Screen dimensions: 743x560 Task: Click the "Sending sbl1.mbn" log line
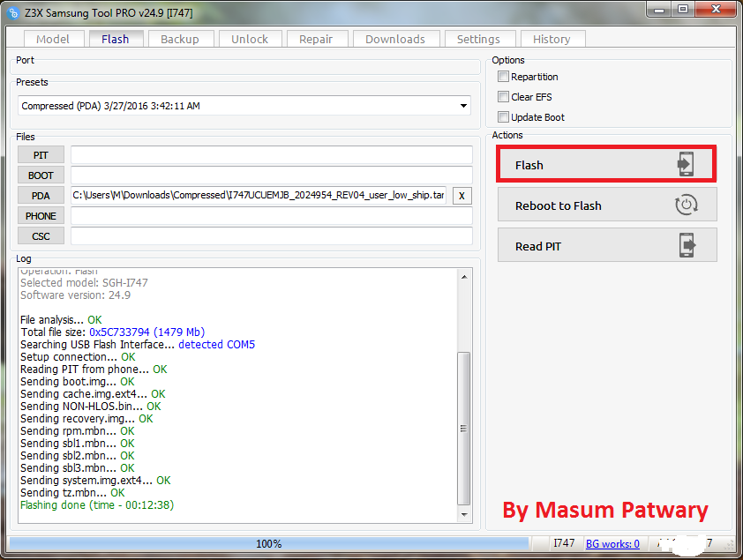pyautogui.click(x=78, y=444)
